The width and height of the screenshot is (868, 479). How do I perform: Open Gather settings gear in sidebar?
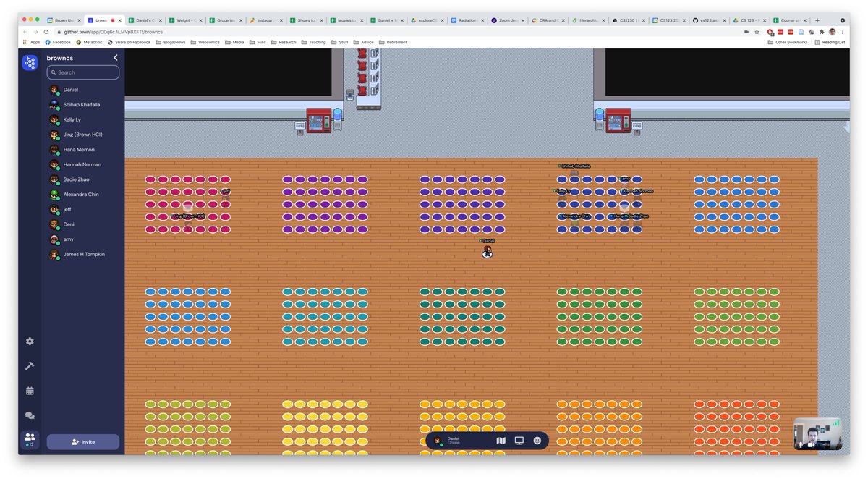30,341
